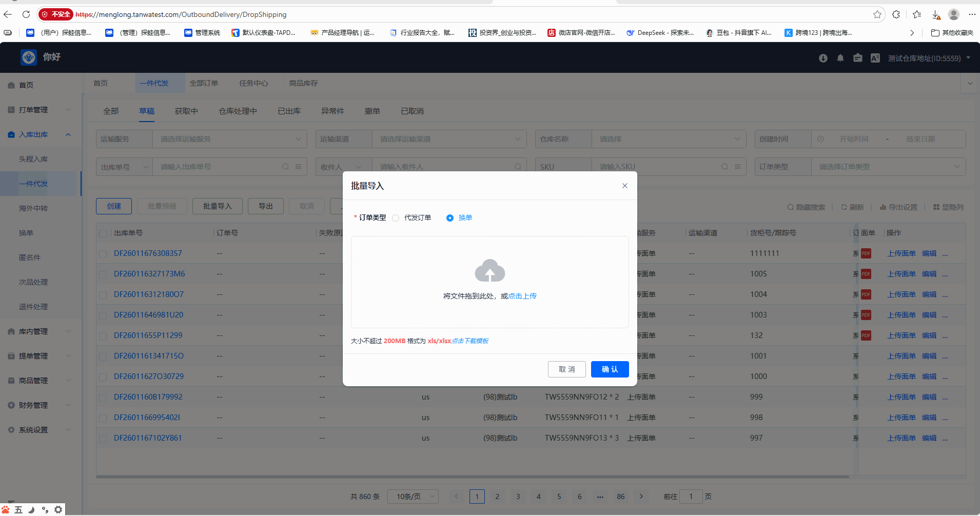
Task: Click the browser reload icon
Action: point(26,14)
